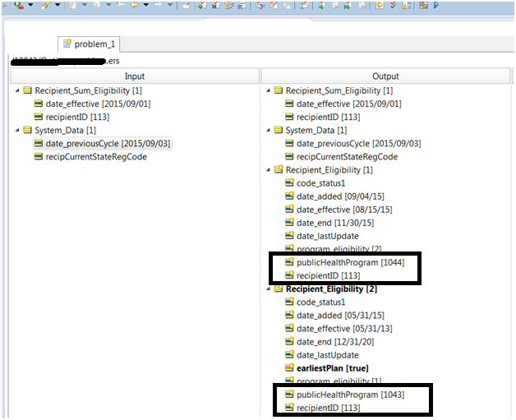Collapse System_Data [1] in the Input tree
This screenshot has width=516, height=420.
tap(17, 131)
